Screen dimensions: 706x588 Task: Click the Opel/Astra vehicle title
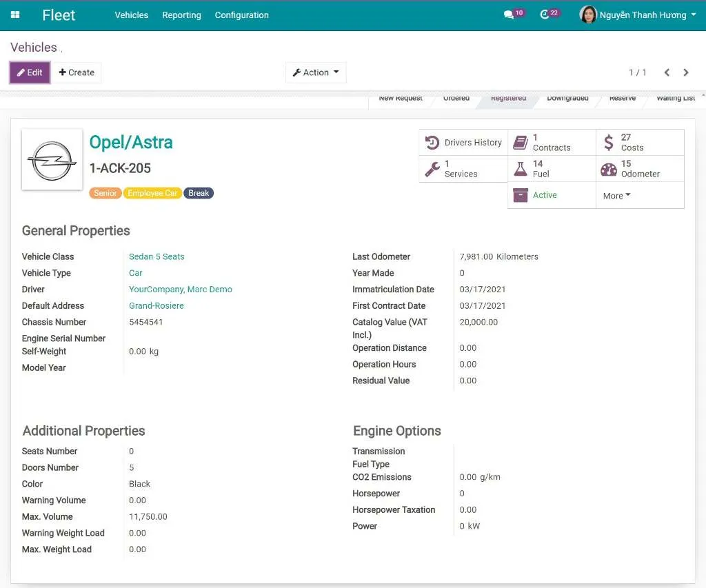131,142
